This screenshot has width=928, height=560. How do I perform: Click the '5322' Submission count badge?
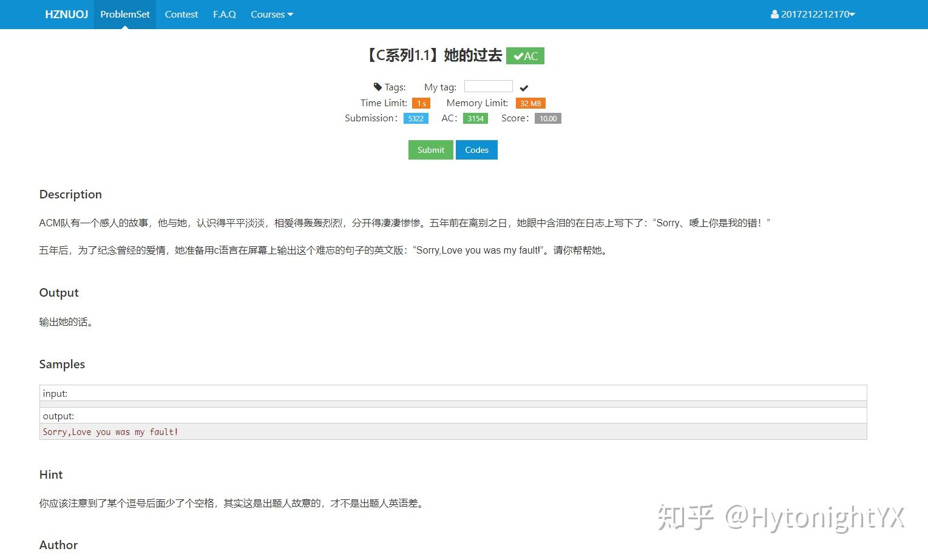pyautogui.click(x=415, y=118)
